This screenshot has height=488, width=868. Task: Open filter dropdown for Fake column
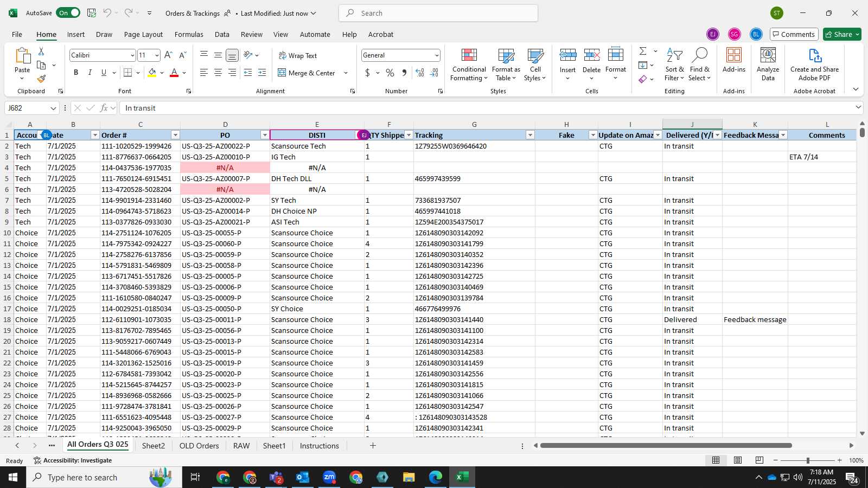(x=593, y=135)
